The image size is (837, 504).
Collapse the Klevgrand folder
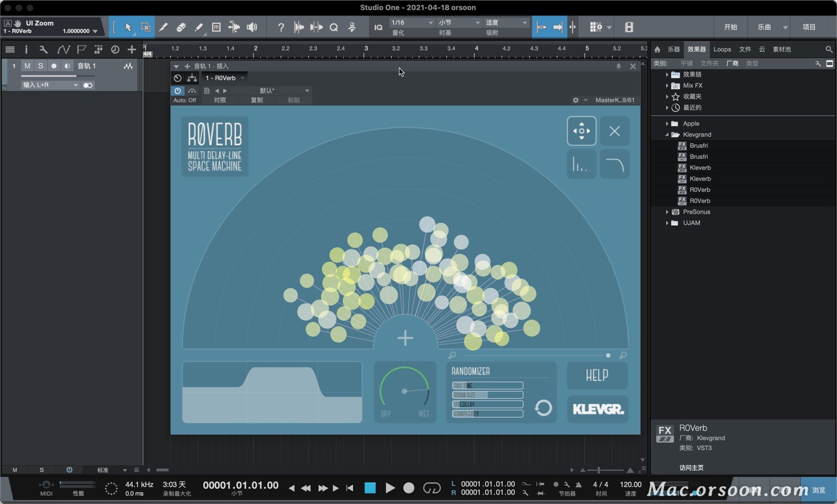point(667,135)
